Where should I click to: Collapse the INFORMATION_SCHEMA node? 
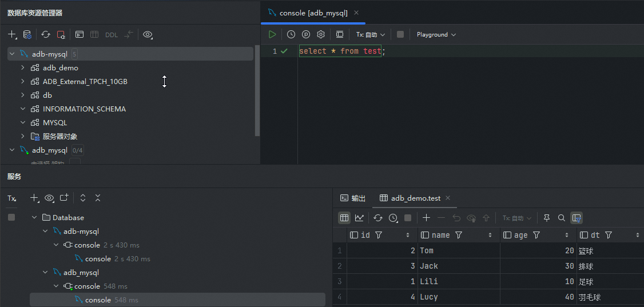(x=23, y=109)
